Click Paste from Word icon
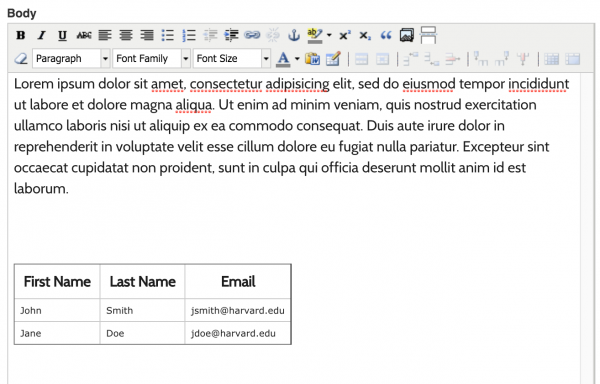Image resolution: width=600 pixels, height=384 pixels. click(x=312, y=59)
